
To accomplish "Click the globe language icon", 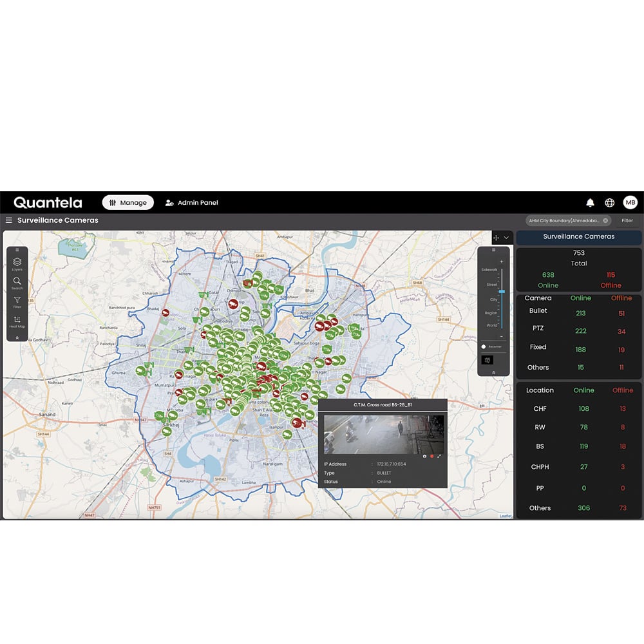I will [609, 203].
